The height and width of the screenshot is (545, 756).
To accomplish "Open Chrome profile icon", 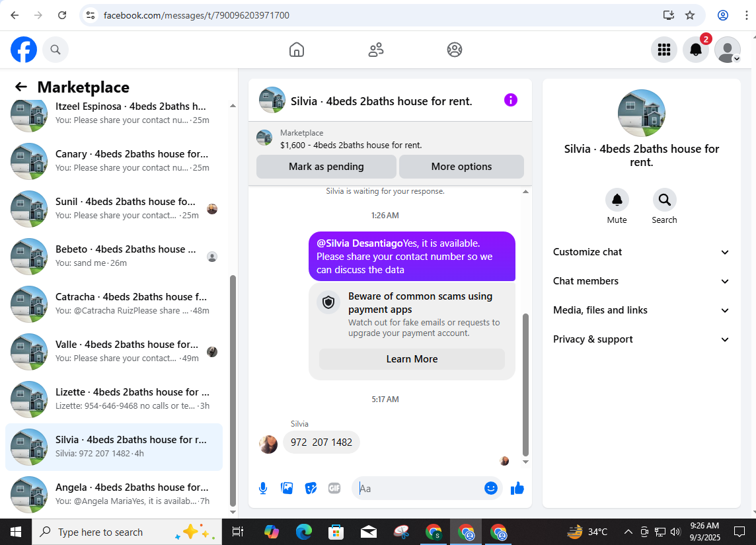I will tap(723, 15).
